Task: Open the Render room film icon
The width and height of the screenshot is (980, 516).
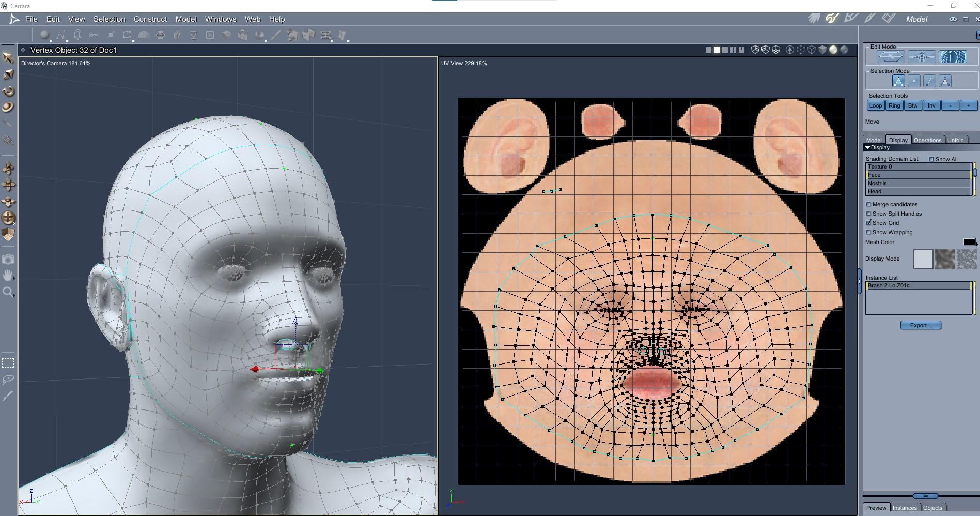Action: [x=889, y=19]
